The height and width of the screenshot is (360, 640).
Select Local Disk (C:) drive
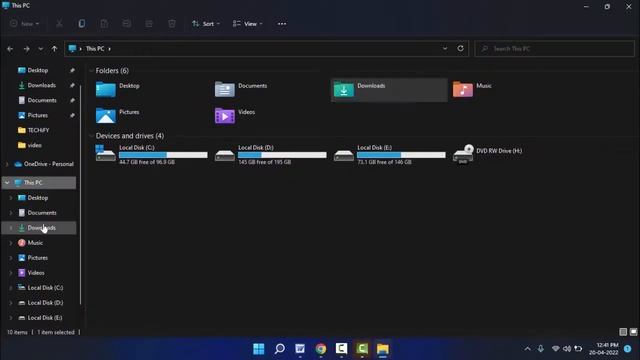tap(151, 155)
